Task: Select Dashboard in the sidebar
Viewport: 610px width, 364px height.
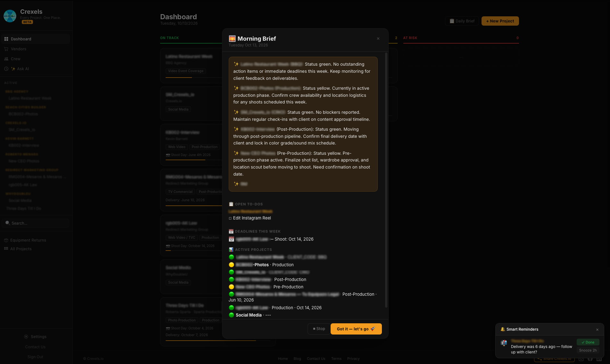Action: coord(35,39)
